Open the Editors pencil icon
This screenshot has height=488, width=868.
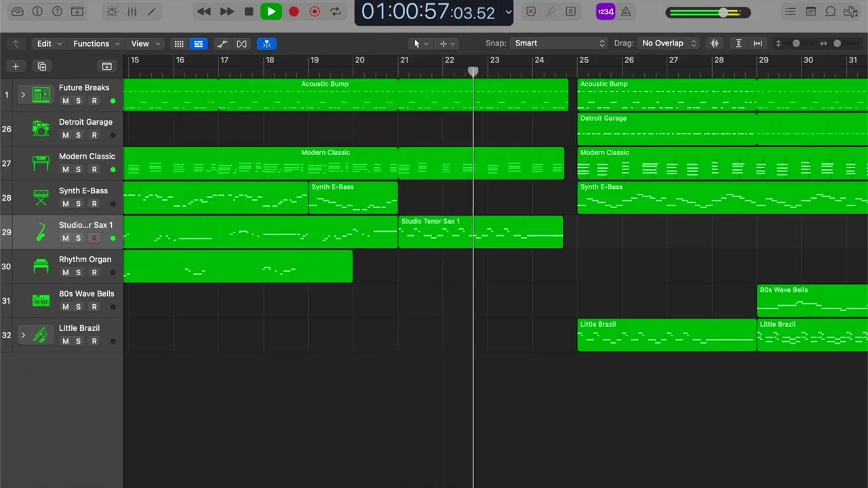(x=152, y=12)
